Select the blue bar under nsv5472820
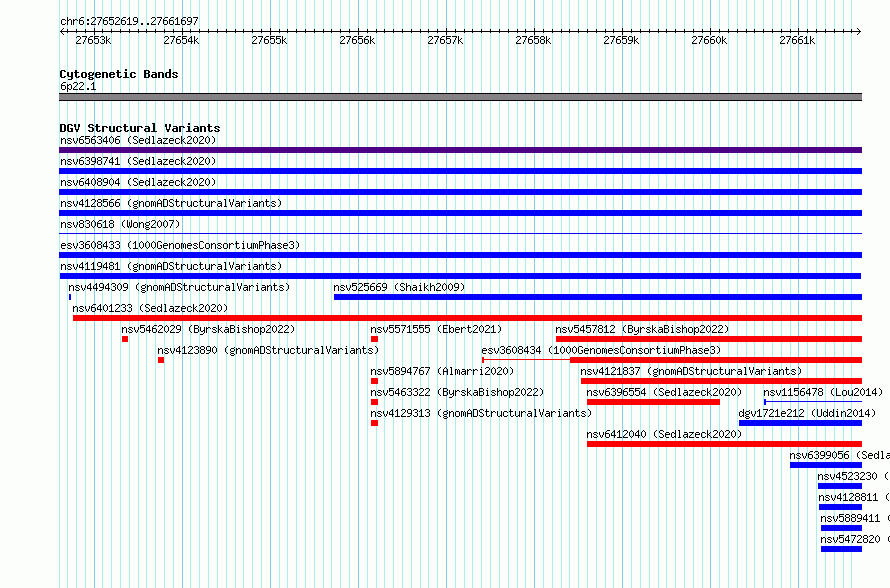The height and width of the screenshot is (588, 890). click(841, 549)
